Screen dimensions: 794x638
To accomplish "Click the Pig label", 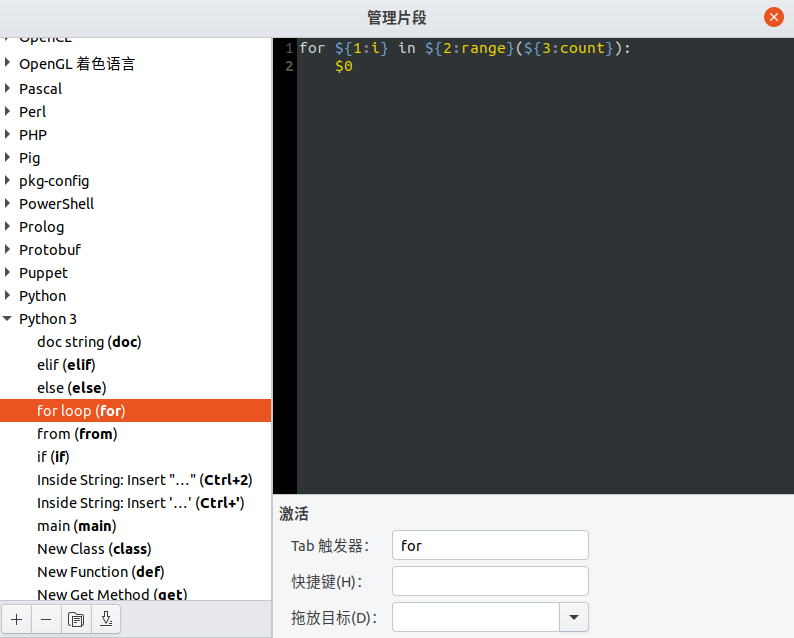I will (29, 158).
